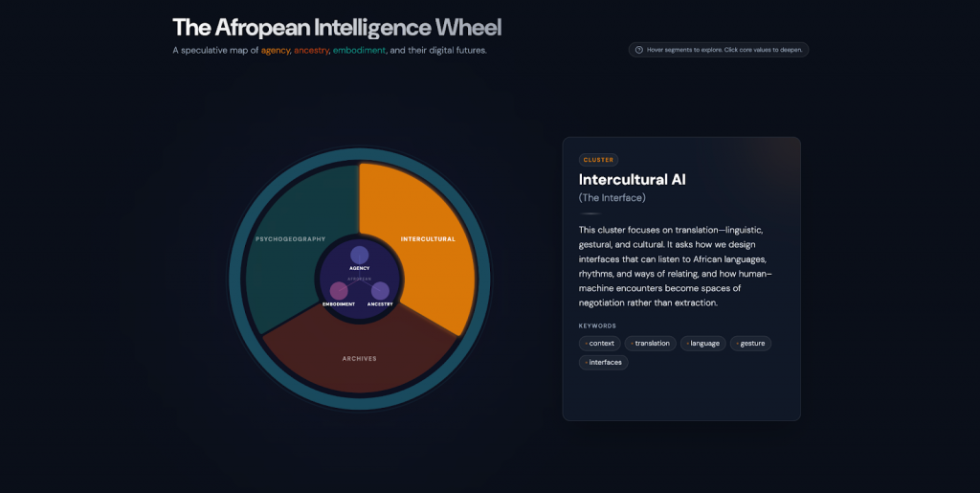Select the "gesture" keyword chip
The width and height of the screenshot is (980, 493).
pyautogui.click(x=750, y=343)
